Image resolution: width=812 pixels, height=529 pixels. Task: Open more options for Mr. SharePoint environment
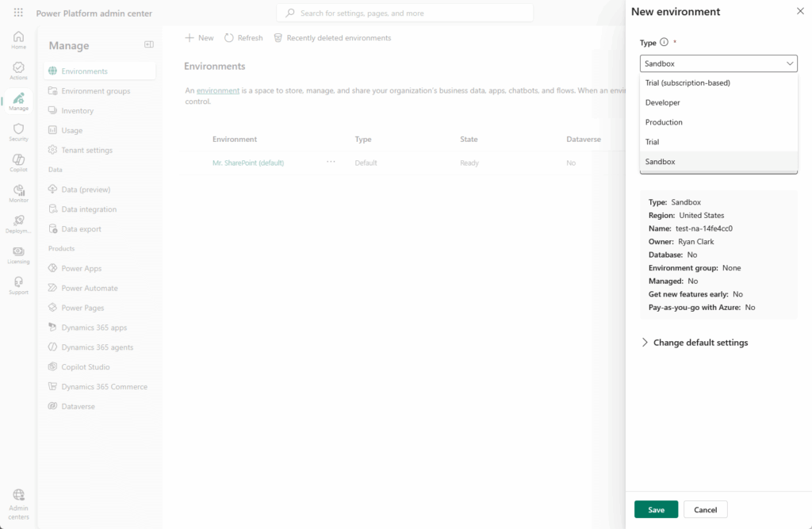pos(331,162)
